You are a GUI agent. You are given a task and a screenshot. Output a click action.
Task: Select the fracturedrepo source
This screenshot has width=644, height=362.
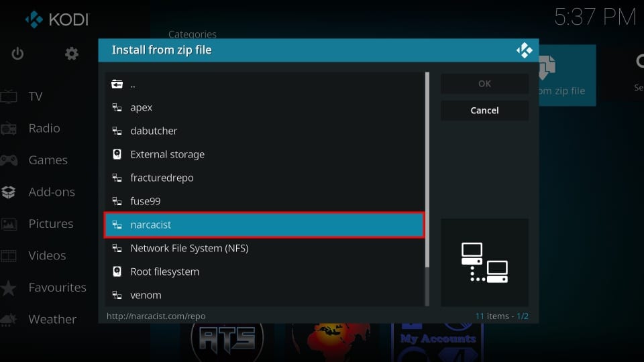264,178
